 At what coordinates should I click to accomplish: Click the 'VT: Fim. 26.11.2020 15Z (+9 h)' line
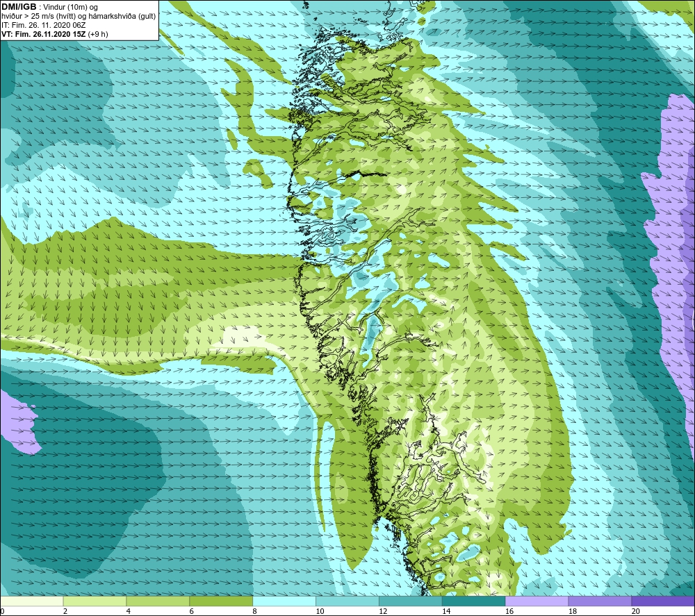coord(54,34)
